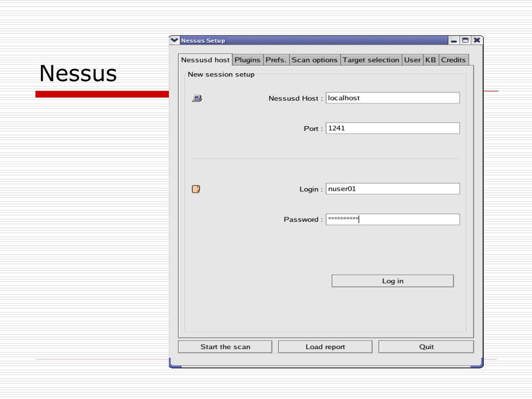Close the Nessus Setup window
The image size is (532, 399).
[477, 41]
